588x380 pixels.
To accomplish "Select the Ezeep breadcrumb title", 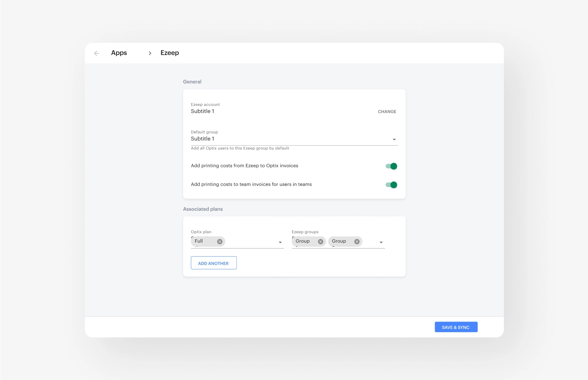I will (170, 53).
